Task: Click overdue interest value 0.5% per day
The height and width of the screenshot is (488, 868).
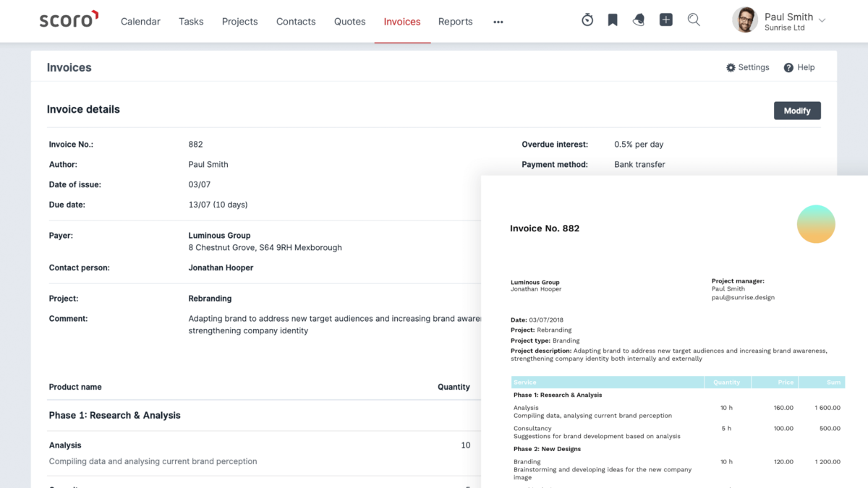Action: pyautogui.click(x=639, y=144)
